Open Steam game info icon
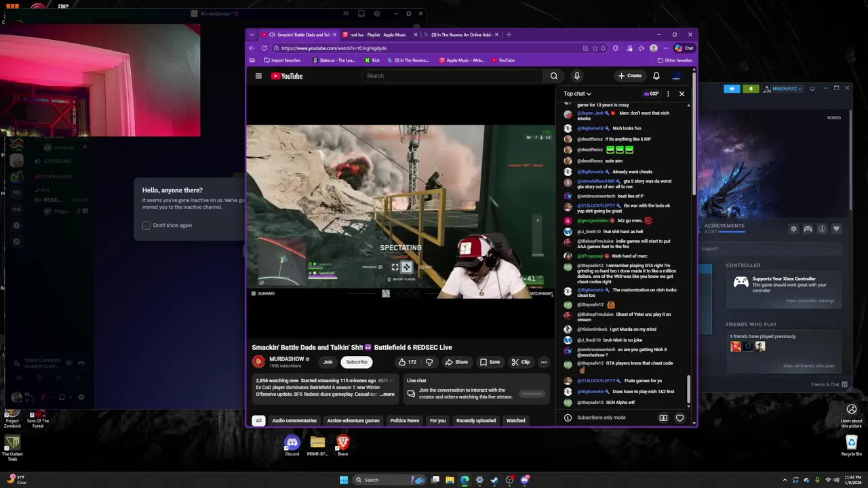 [822, 229]
